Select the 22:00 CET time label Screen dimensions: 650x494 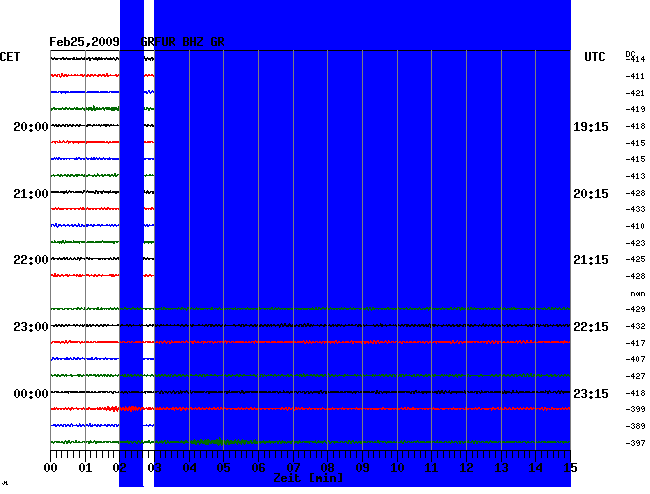click(31, 260)
